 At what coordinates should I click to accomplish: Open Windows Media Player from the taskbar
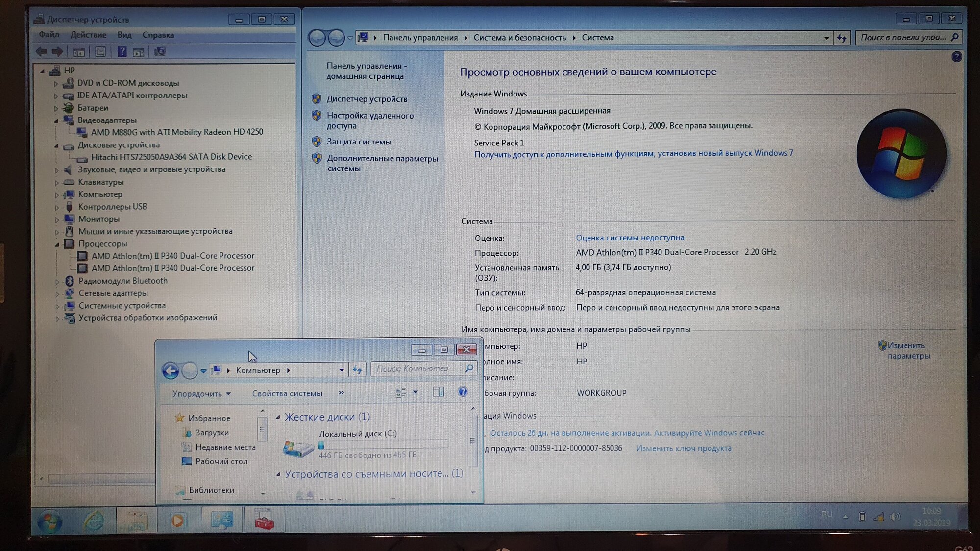tap(178, 521)
